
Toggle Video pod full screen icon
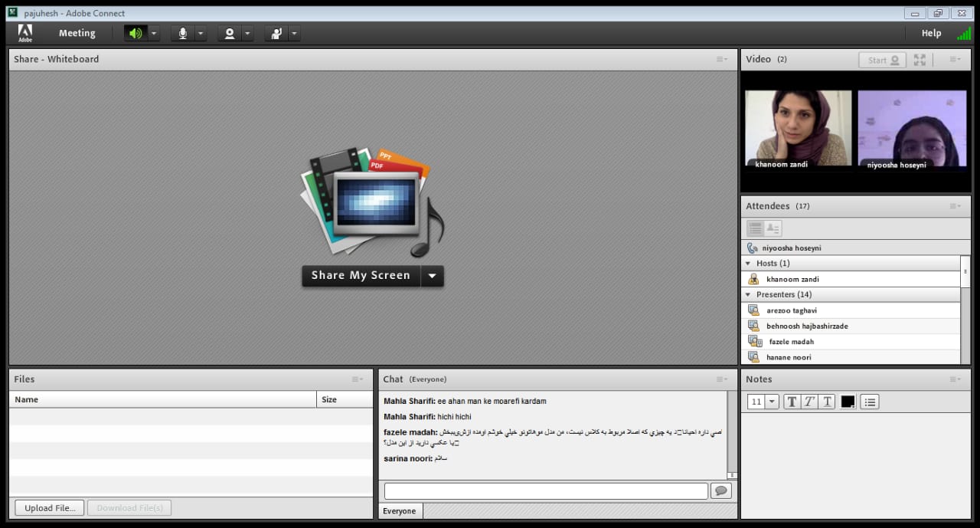coord(920,60)
